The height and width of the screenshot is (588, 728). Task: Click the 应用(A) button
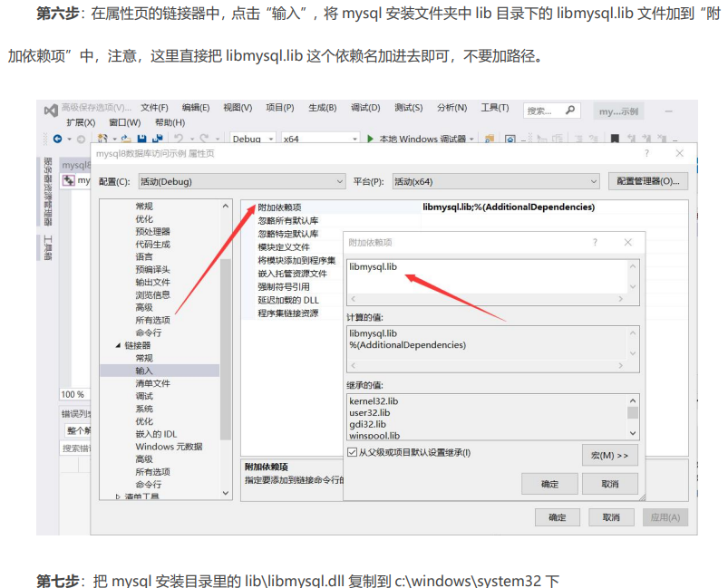[665, 517]
